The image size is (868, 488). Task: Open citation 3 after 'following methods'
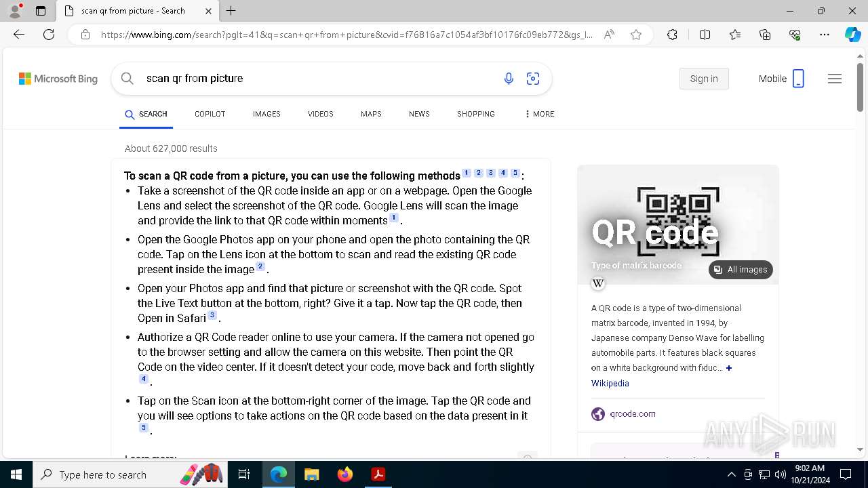click(490, 174)
